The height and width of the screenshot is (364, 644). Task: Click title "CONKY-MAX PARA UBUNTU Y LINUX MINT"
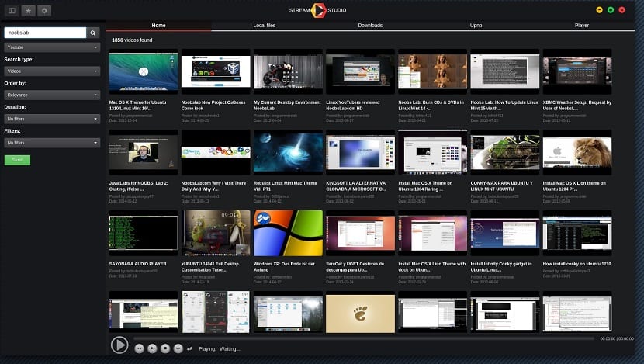(502, 186)
